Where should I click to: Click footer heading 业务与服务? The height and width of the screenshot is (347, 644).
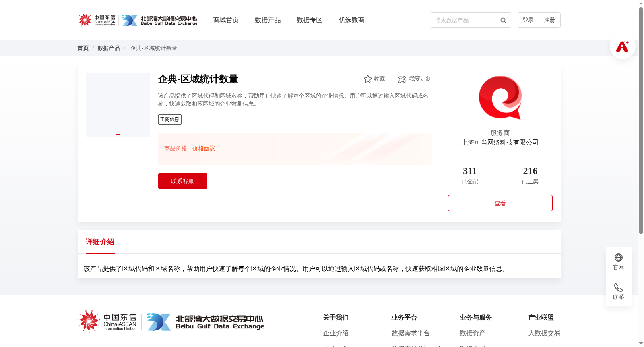tap(476, 318)
